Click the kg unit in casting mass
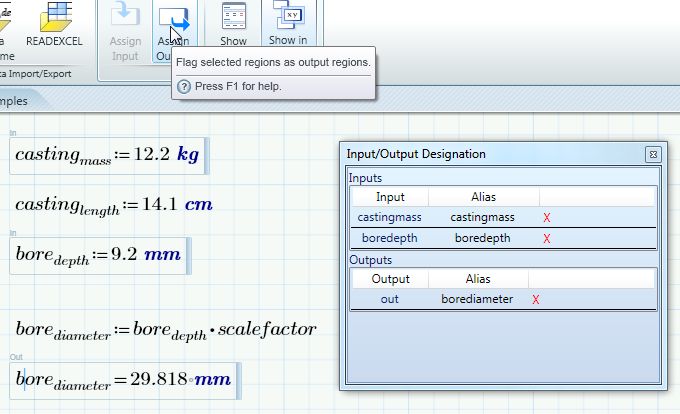Image resolution: width=680 pixels, height=414 pixels. coord(188,154)
